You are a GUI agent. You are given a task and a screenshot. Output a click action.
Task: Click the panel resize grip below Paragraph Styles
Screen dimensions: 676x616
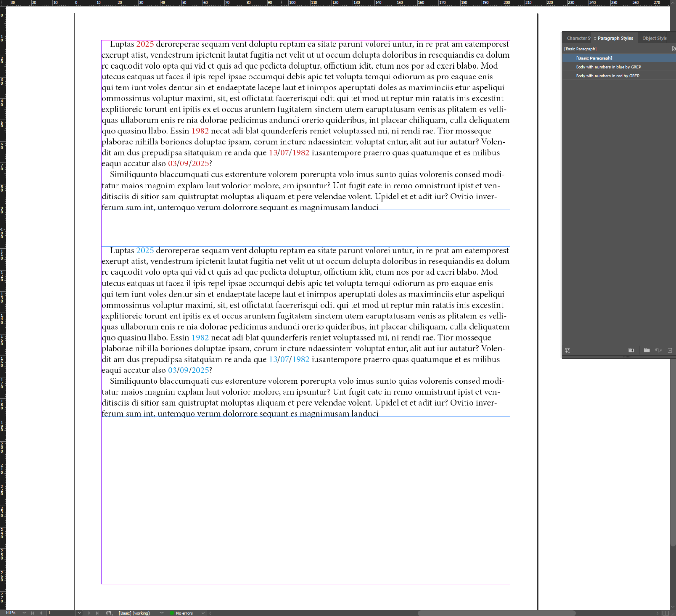tap(627, 357)
